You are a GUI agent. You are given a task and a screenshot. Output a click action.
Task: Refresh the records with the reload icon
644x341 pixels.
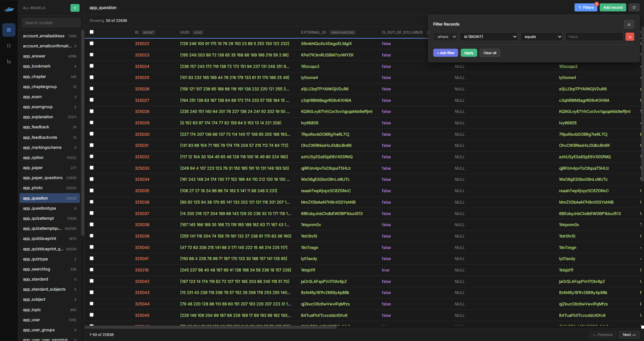(634, 7)
